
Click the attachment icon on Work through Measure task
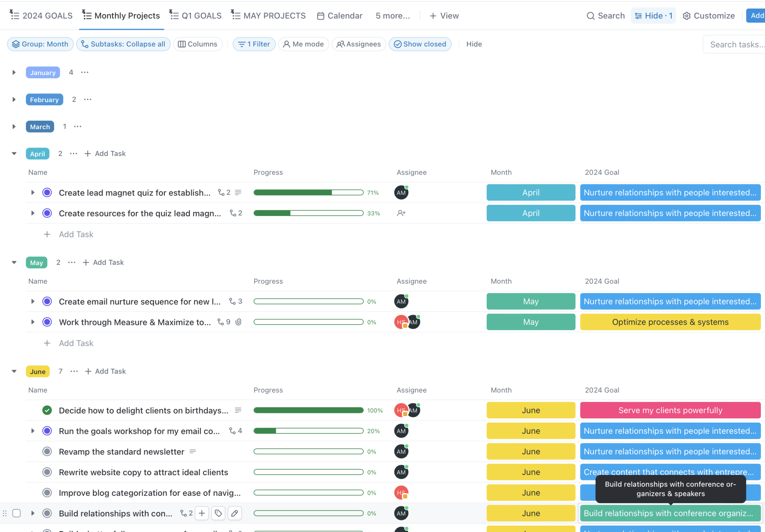coord(238,322)
